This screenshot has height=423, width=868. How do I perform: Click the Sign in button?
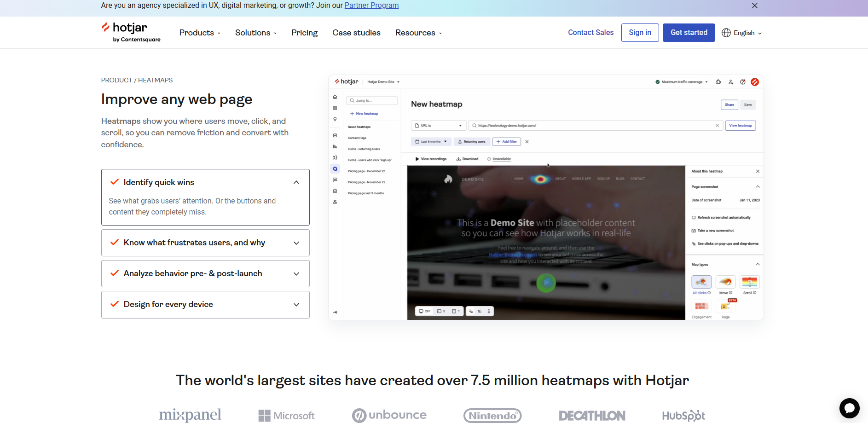[x=640, y=33]
